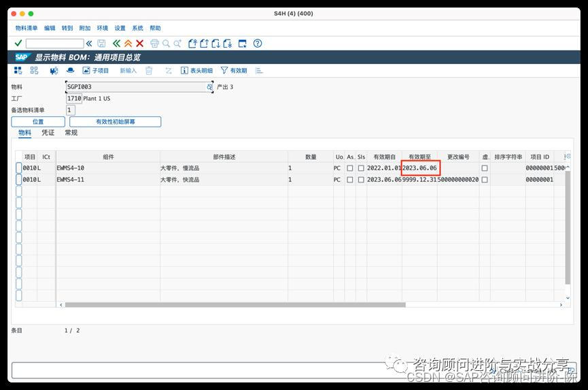The image size is (588, 390).
Task: Click the 物料 field SGPI003
Action: pyautogui.click(x=139, y=86)
